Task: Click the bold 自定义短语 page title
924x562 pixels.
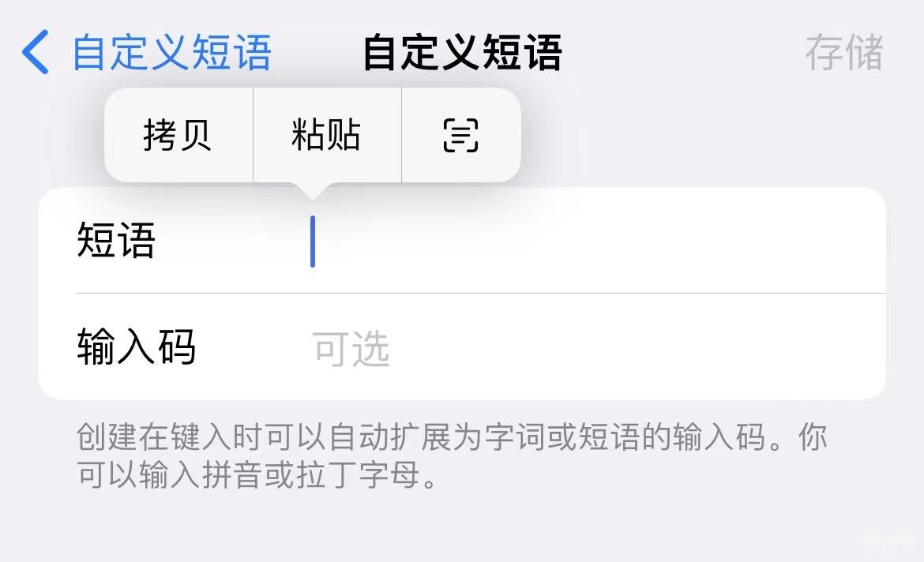Action: tap(463, 52)
